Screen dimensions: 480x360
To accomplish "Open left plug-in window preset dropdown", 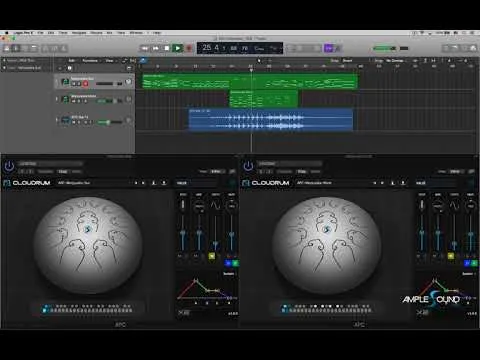I will pos(50,164).
